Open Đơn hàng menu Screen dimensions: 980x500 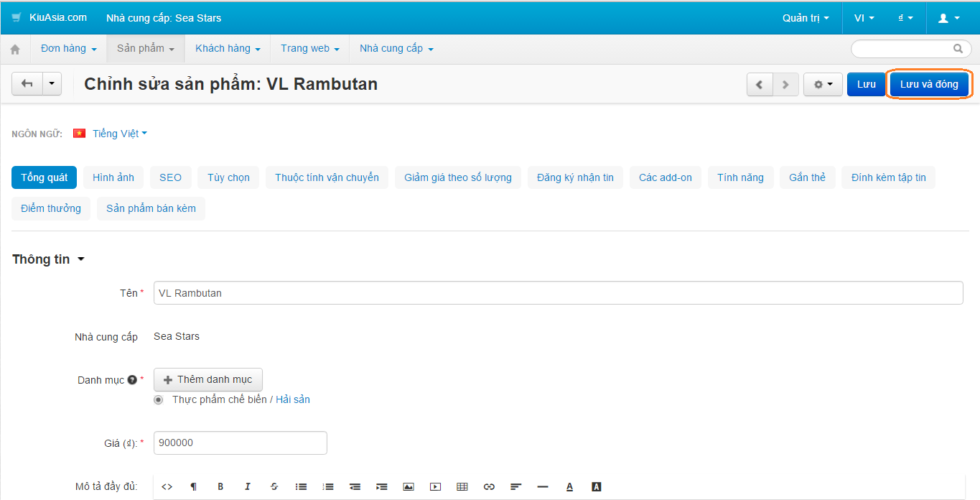(x=68, y=49)
